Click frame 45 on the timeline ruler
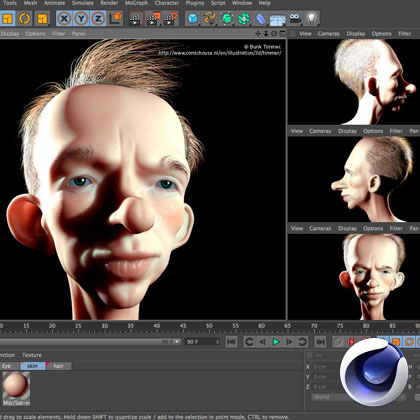The image size is (420, 420). pyautogui.click(x=183, y=327)
